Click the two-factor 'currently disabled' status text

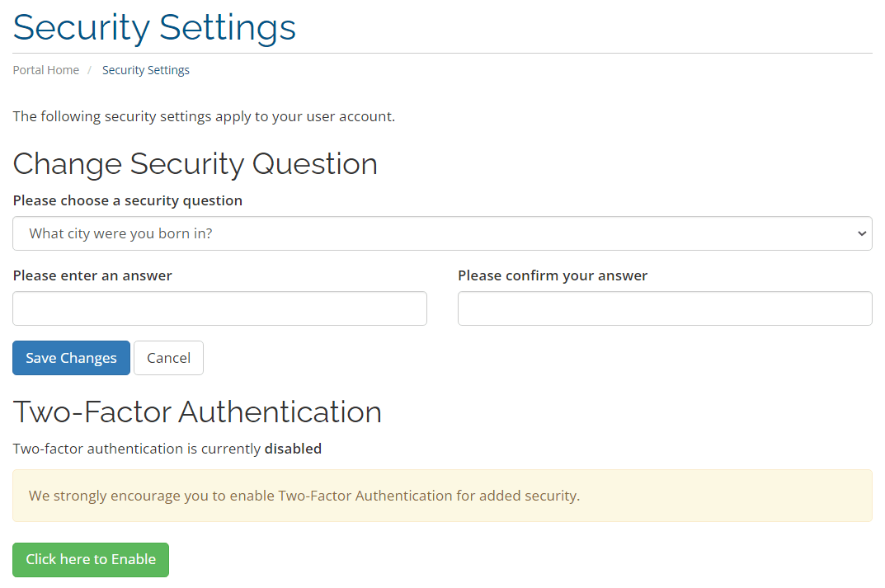tap(167, 449)
